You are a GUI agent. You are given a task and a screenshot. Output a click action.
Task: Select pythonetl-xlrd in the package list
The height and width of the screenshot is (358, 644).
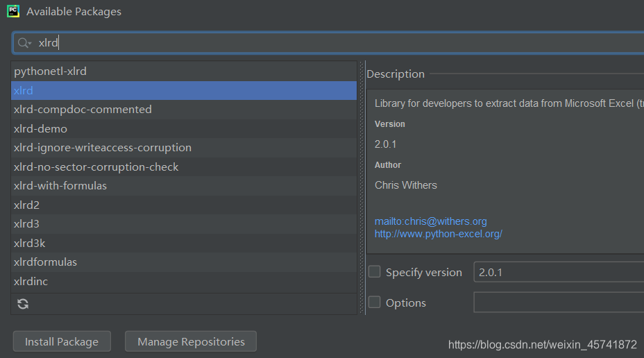[x=184, y=71]
